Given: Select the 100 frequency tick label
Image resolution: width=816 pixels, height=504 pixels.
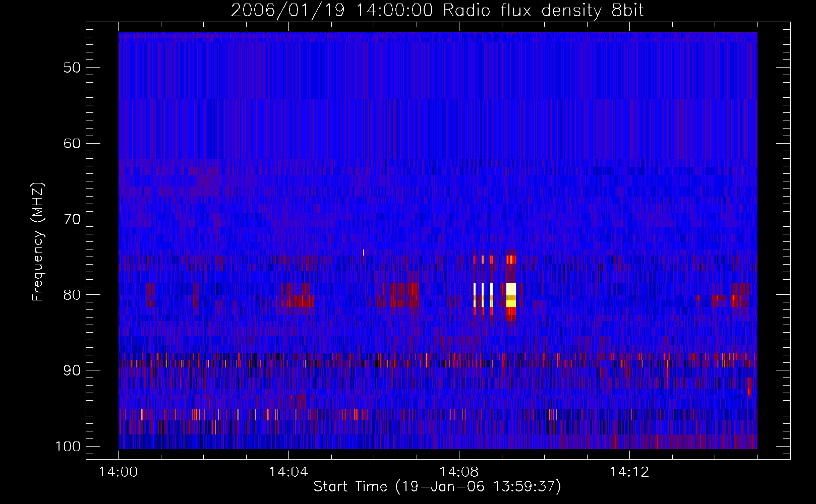Looking at the screenshot, I should tap(68, 447).
